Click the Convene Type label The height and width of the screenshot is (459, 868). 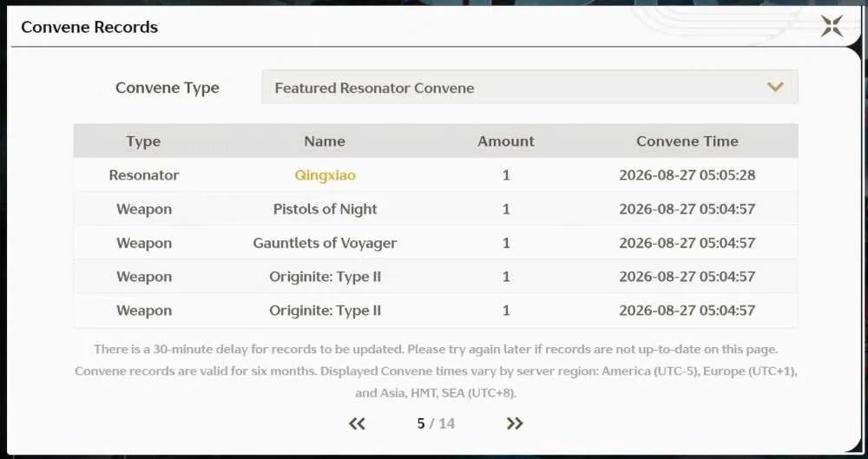click(168, 88)
